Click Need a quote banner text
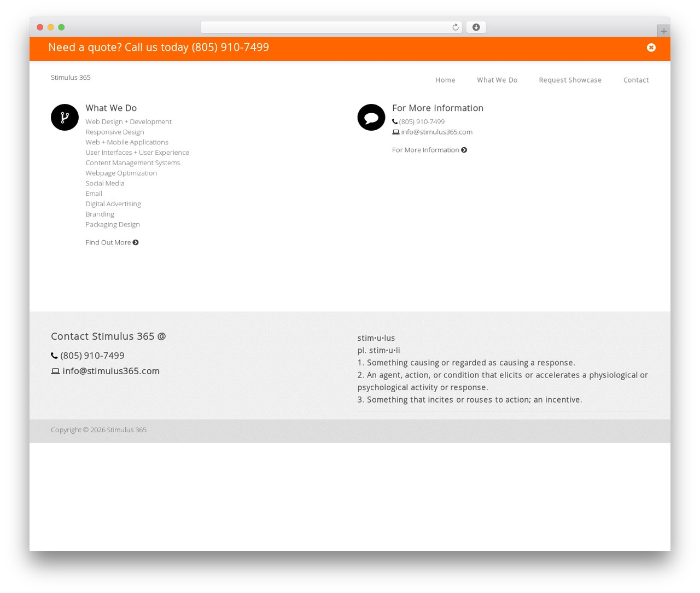Viewport: 700px width, 593px height. 159,48
